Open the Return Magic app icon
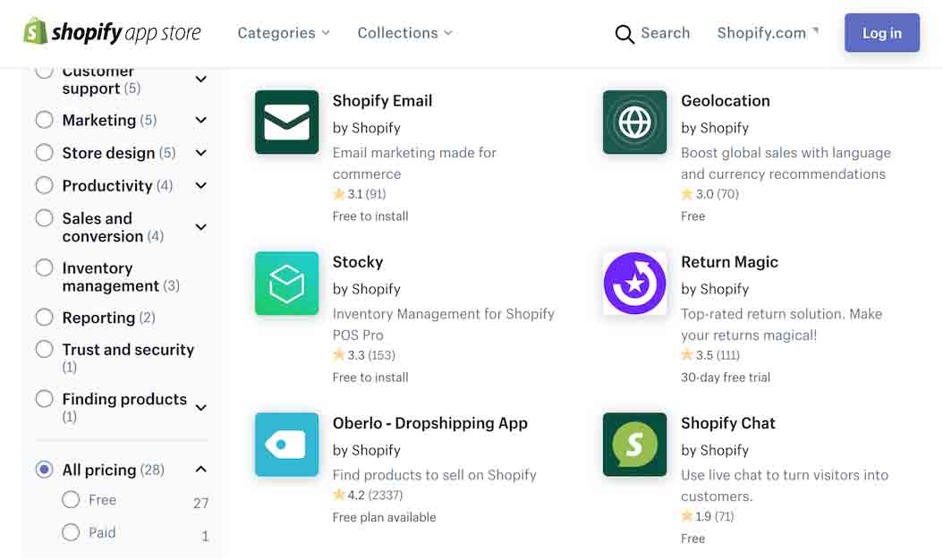The width and height of the screenshot is (943, 560). 634,284
